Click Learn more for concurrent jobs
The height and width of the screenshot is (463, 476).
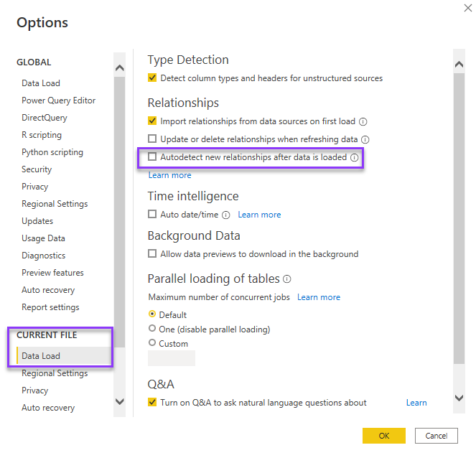coord(319,297)
